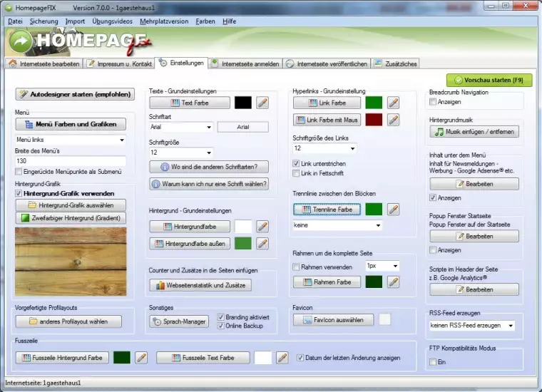Uncheck Hintergrund-Grafik verwenden
This screenshot has width=542, height=392.
[19, 193]
